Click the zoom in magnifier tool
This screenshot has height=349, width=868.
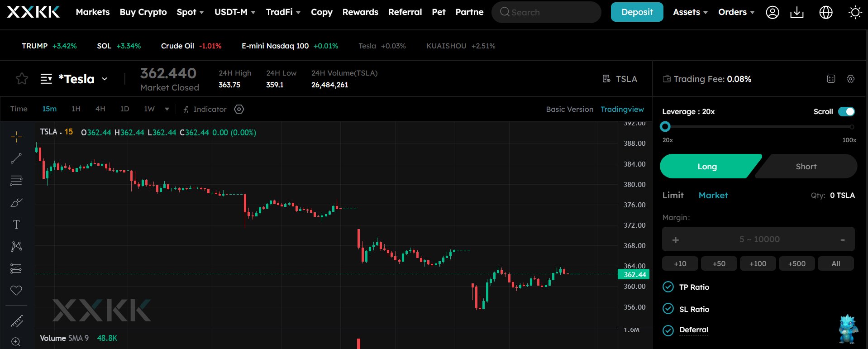(16, 342)
